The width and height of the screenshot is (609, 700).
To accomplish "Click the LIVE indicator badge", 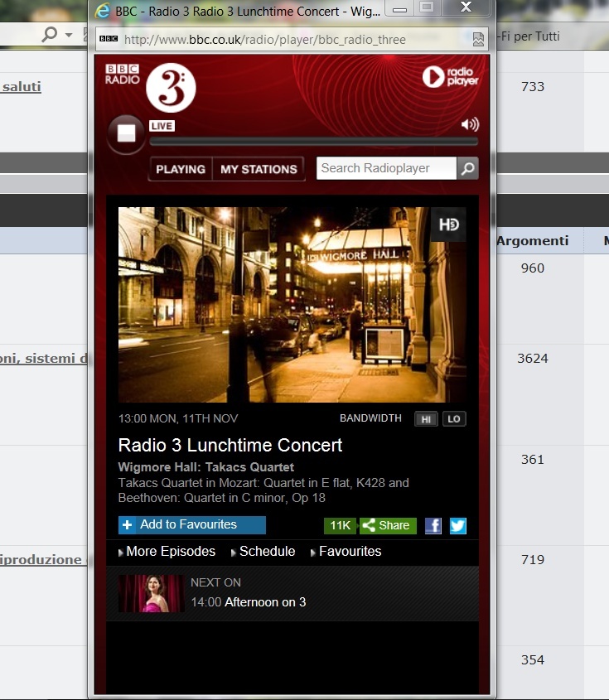I will [x=162, y=126].
